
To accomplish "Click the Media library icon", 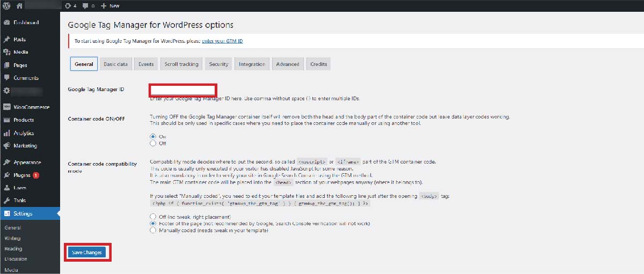I will point(6,53).
